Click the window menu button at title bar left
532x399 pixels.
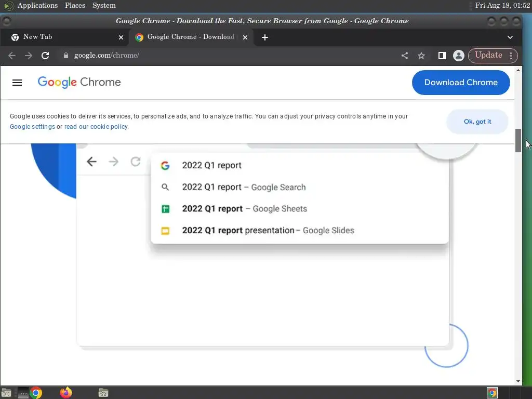(x=6, y=21)
